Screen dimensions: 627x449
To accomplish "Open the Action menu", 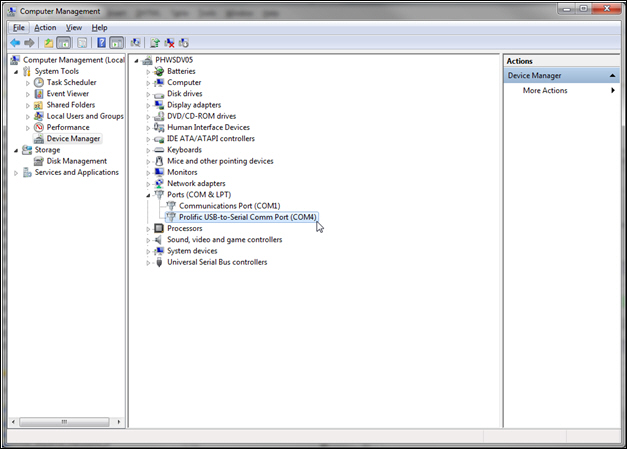I will [45, 27].
